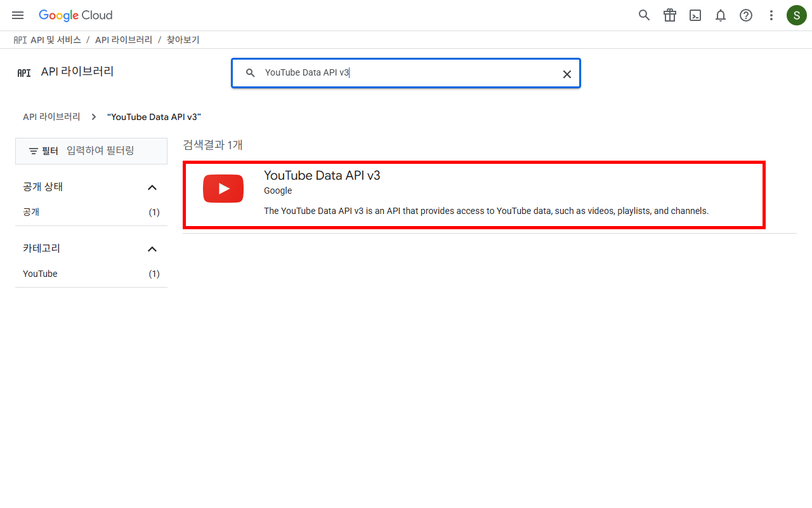Click into the YouTube Data API v3 search field
Screen dimensions: 812x508
pos(406,73)
